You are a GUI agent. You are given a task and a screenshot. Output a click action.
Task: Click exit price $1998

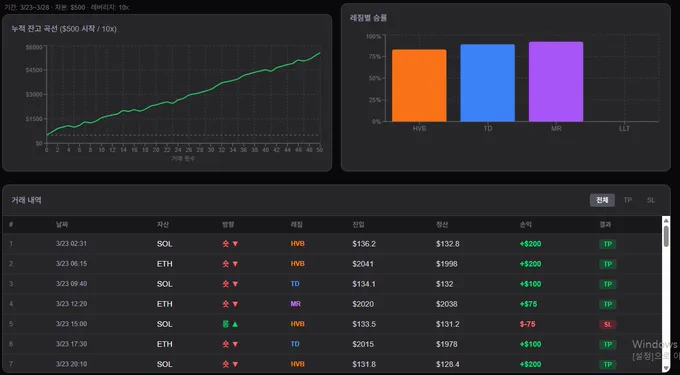point(447,264)
